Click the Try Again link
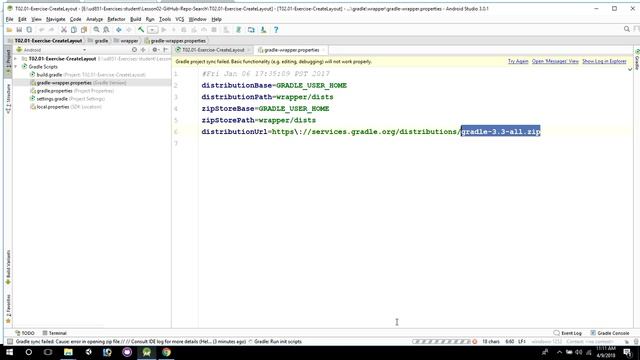640x360 pixels. 518,61
